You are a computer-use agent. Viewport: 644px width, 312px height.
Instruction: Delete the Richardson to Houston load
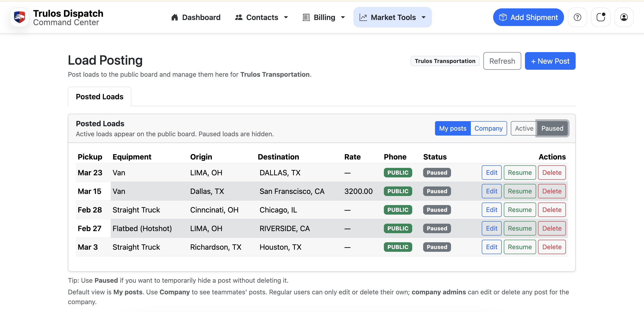coord(551,247)
